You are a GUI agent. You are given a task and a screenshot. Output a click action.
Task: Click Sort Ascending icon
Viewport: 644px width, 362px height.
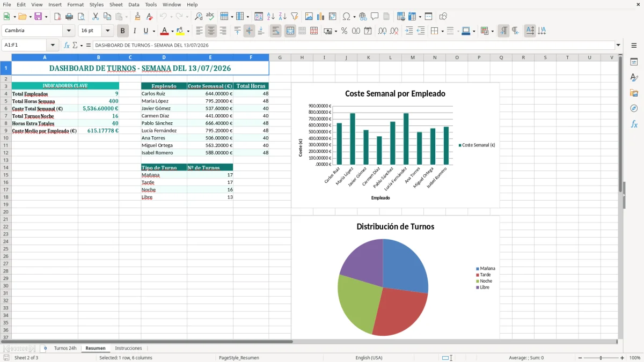tap(271, 17)
